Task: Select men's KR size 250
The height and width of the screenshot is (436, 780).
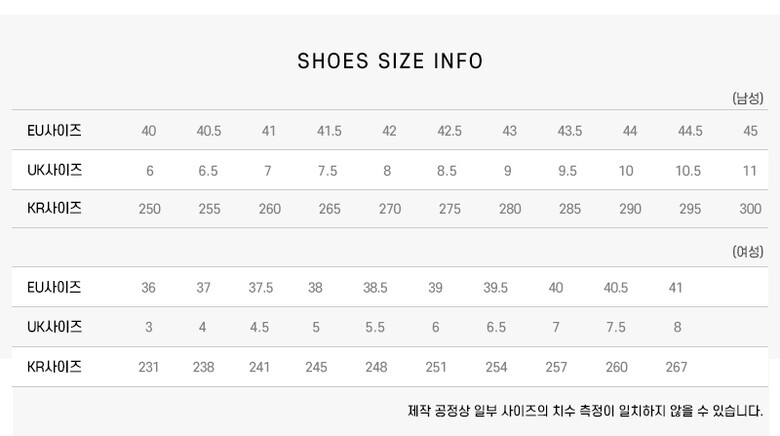Action: [x=149, y=209]
